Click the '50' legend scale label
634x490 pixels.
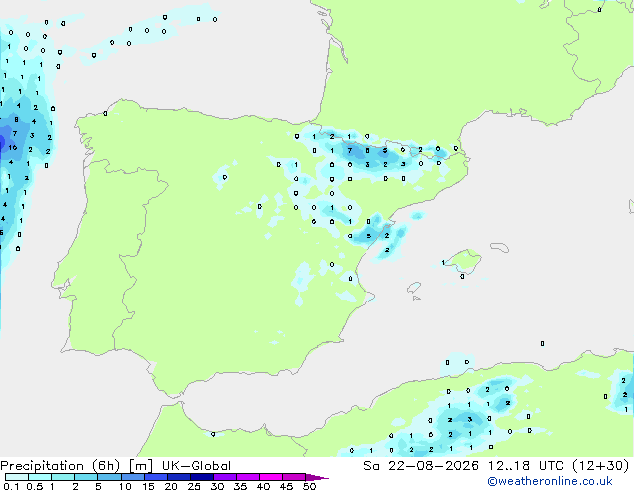click(x=310, y=486)
